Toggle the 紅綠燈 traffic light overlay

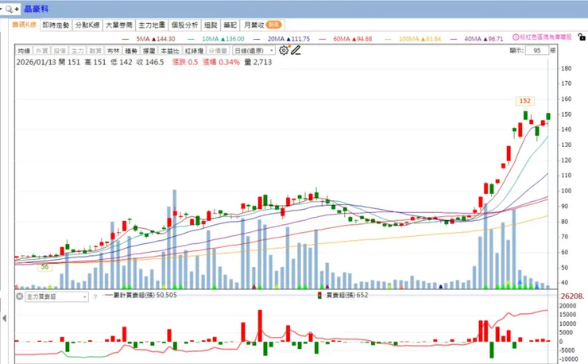[194, 51]
